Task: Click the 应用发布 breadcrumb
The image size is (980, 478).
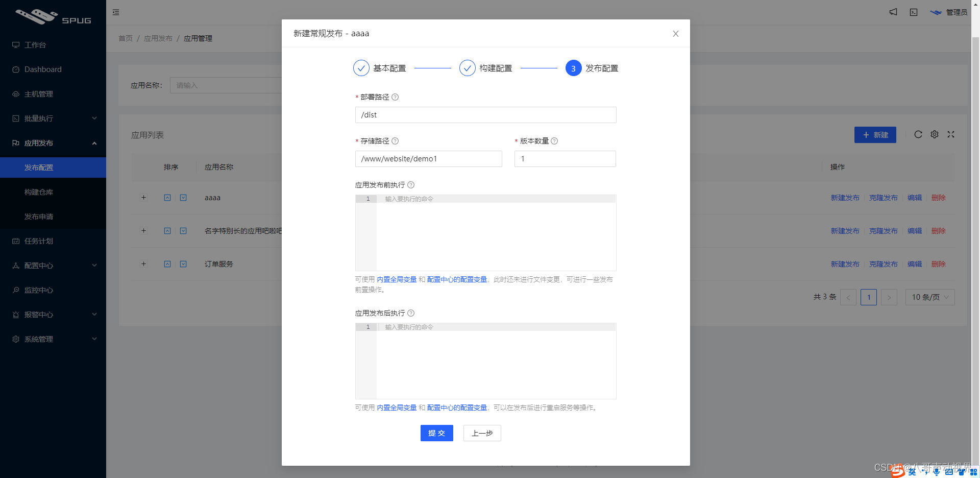Action: [158, 38]
